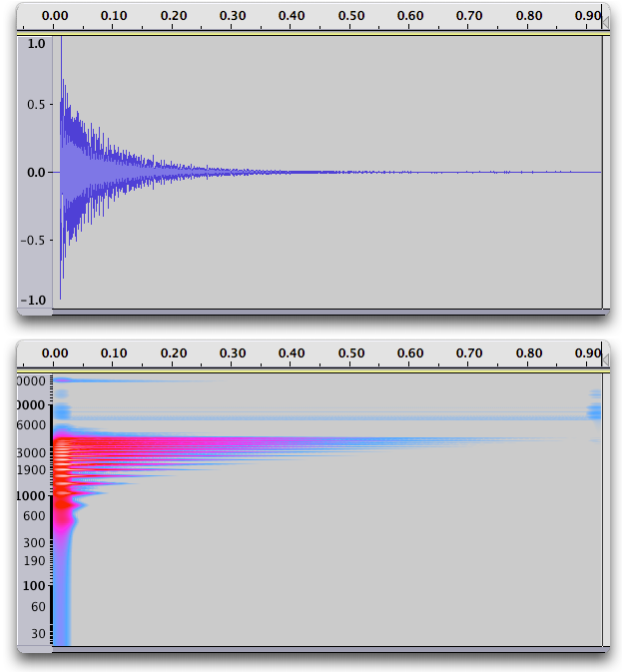This screenshot has width=622, height=672.
Task: Click the 0.50 mark on the waveform timeline
Action: pos(351,16)
